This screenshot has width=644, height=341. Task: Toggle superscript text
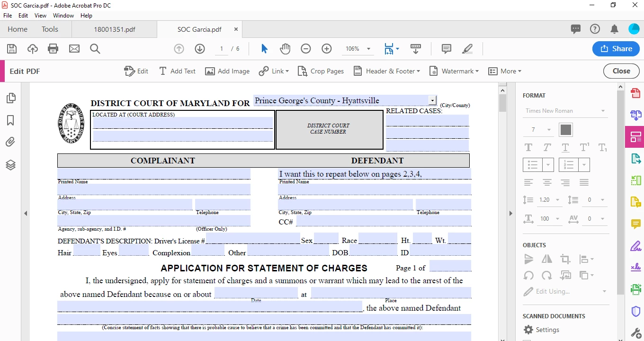[584, 147]
